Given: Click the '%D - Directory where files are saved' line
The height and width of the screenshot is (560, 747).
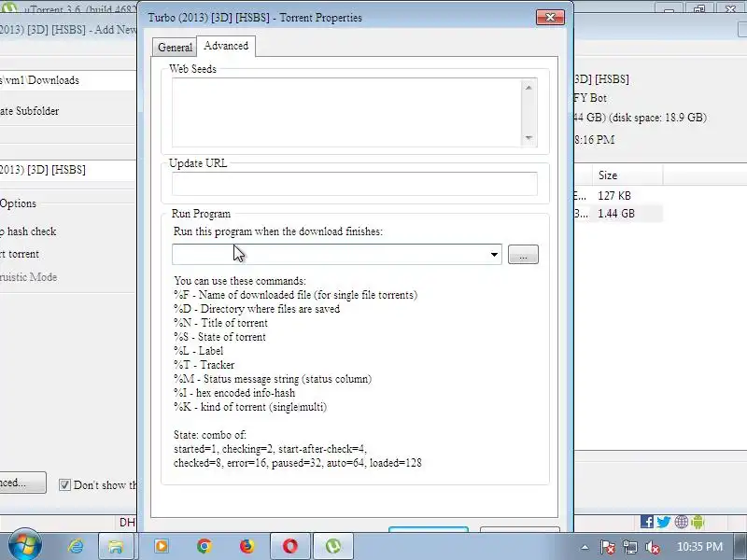Looking at the screenshot, I should [x=257, y=309].
